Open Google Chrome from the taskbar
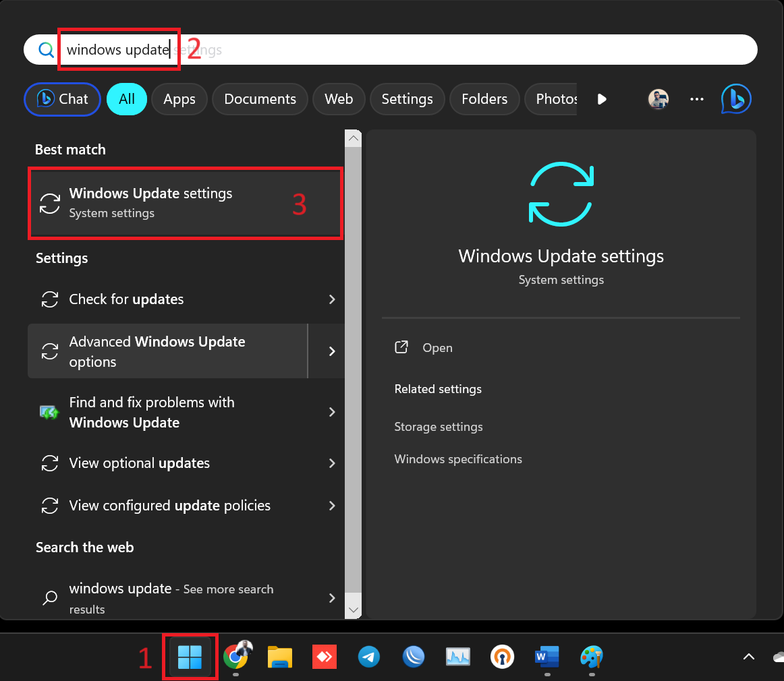Screen dimensions: 784x681 237,657
